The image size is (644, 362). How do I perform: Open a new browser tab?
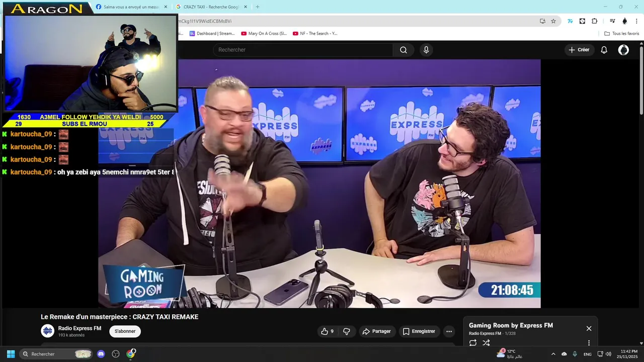click(258, 7)
